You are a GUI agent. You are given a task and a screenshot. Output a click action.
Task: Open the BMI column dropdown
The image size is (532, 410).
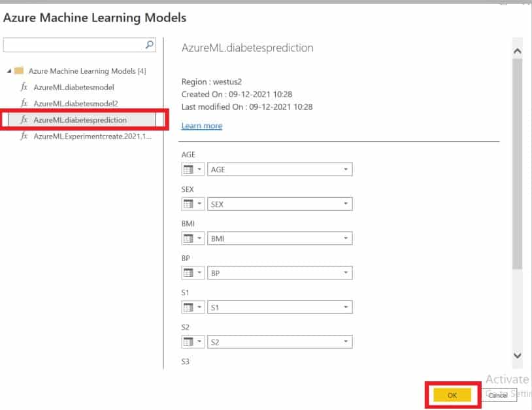pyautogui.click(x=280, y=238)
